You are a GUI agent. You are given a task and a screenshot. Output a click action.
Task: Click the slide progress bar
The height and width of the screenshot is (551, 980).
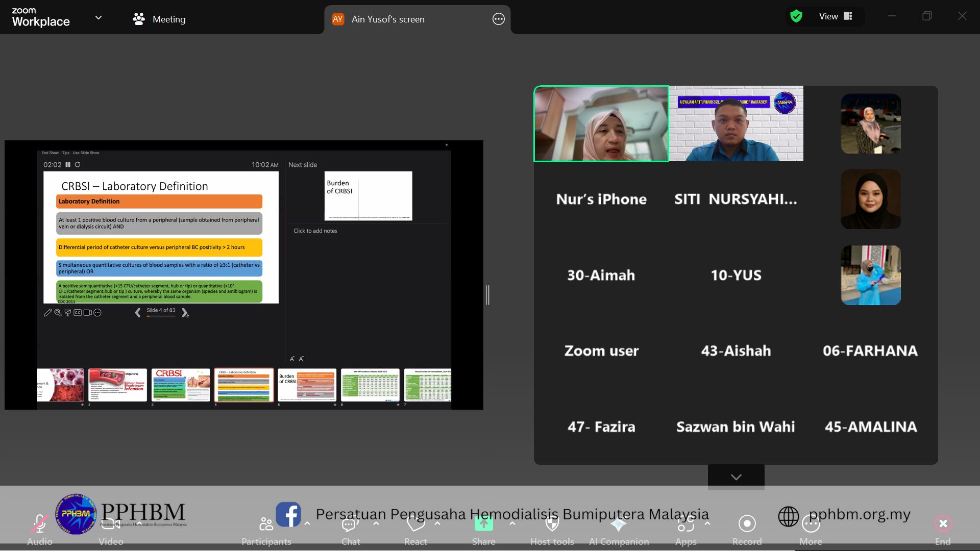tap(161, 316)
